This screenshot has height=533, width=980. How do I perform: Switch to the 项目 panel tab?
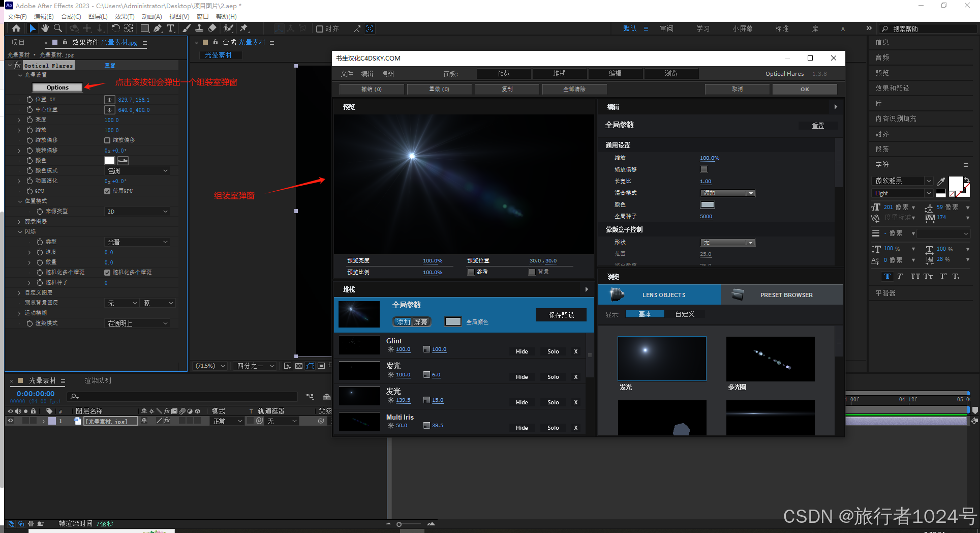(18, 42)
